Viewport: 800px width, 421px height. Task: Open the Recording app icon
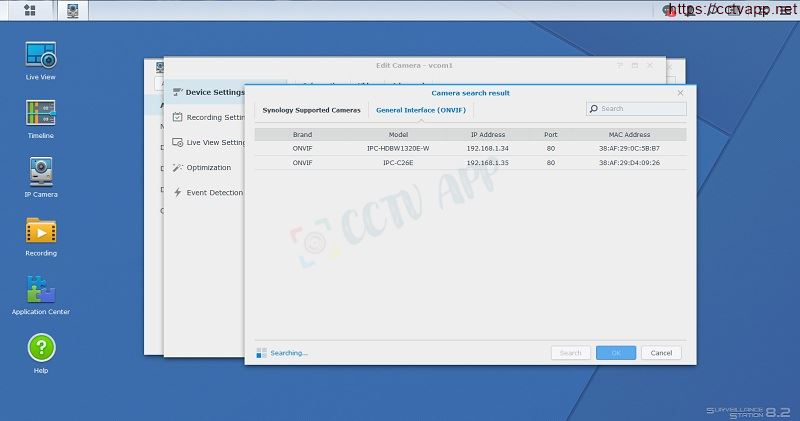tap(40, 233)
